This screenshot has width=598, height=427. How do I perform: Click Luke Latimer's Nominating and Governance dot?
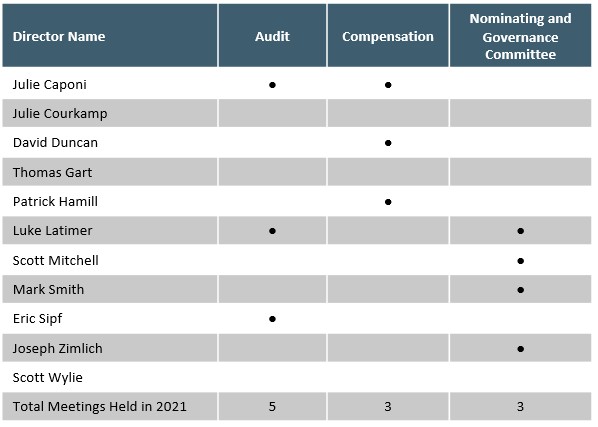tap(521, 231)
